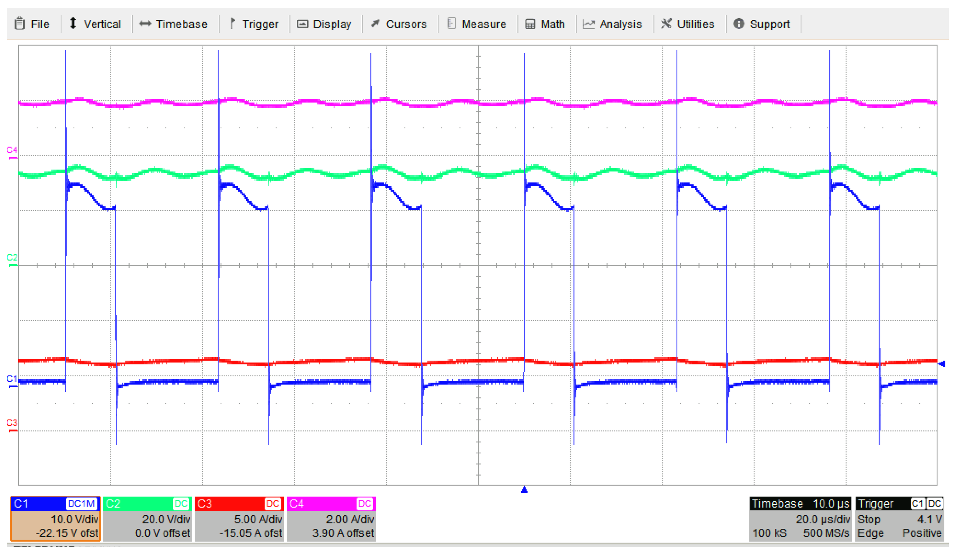Open the C3 channel settings box
Viewport: 957px width, 560px height.
click(239, 519)
